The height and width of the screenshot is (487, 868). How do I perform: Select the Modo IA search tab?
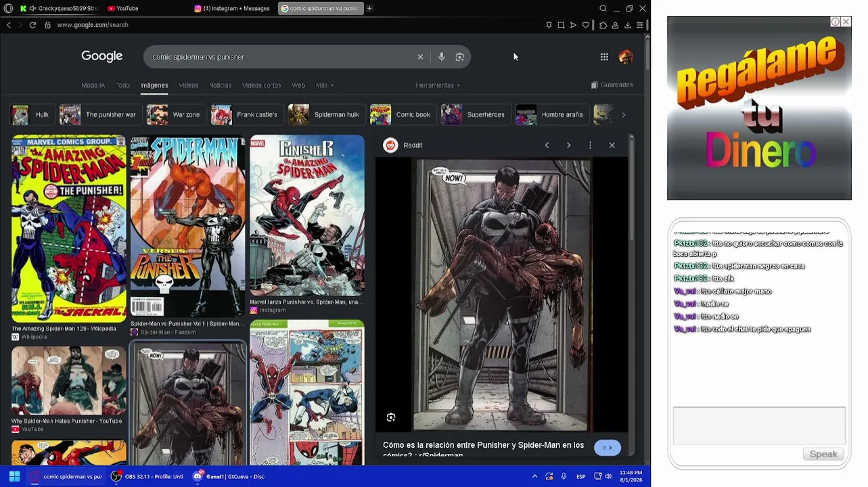(x=93, y=85)
